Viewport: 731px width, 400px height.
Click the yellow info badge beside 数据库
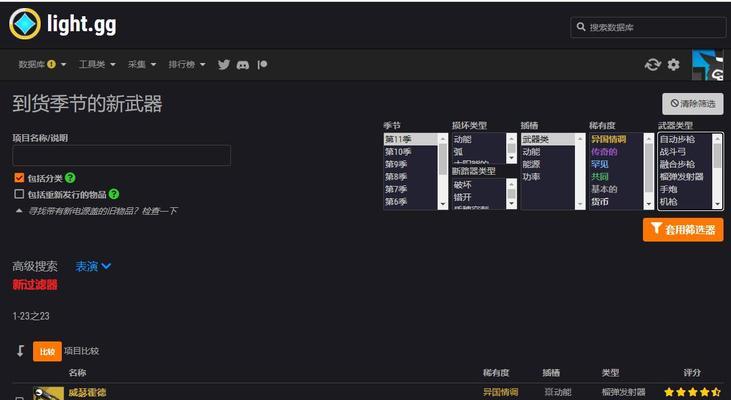51,64
